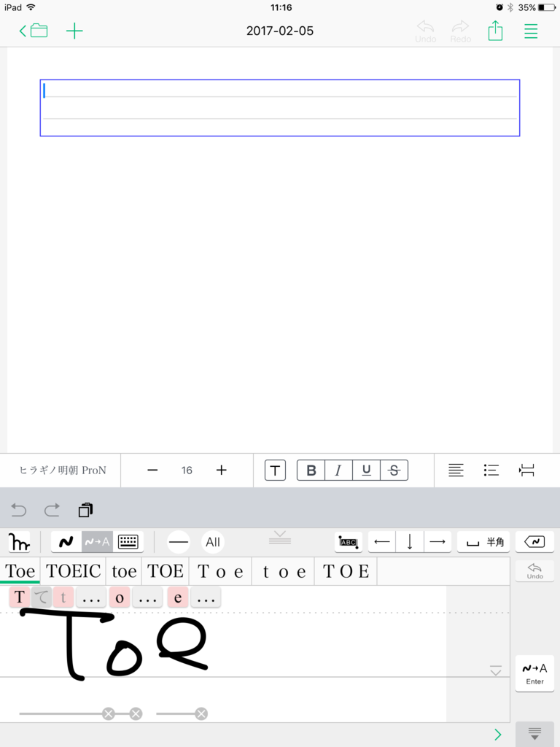Choose spaced uppercase candidate T O E

[x=346, y=570]
